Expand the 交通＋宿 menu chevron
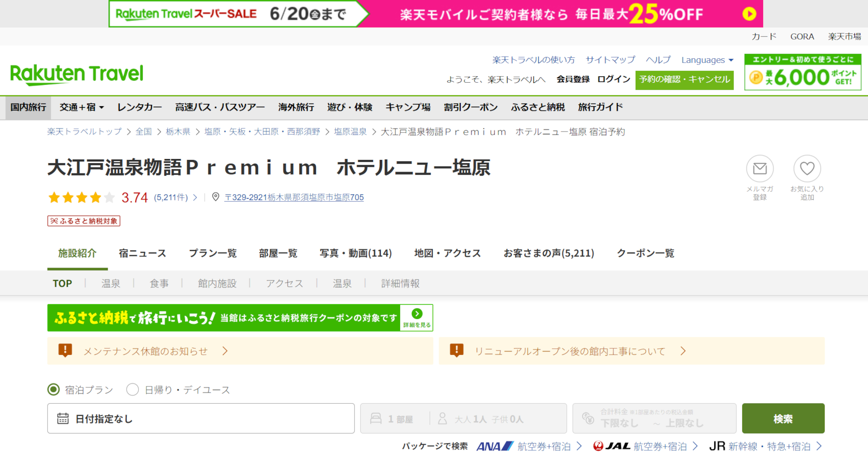868x456 pixels. (101, 108)
